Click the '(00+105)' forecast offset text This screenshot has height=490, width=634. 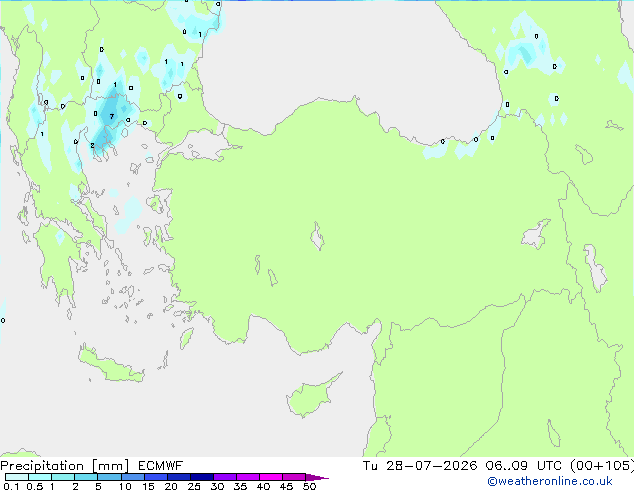point(602,466)
